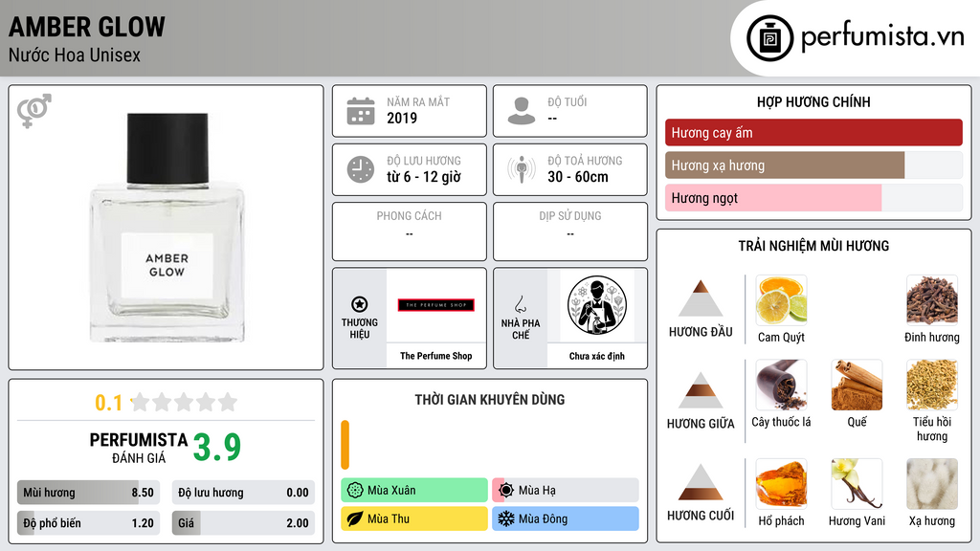This screenshot has height=551, width=980.
Task: Open the Đinh hương clove note image
Action: click(932, 300)
